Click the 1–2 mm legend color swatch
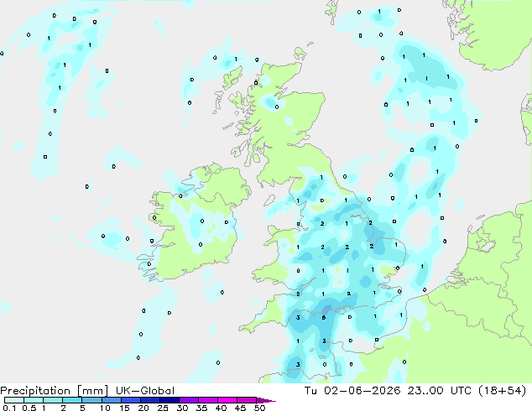This screenshot has width=532, height=411. (53, 400)
